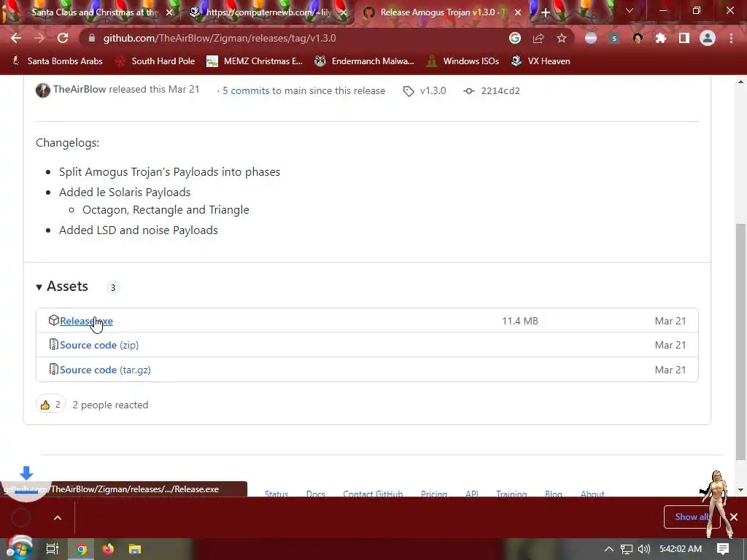Click the 5:42:02 AM taskbar clock
Viewport: 747px width, 560px height.
[681, 549]
